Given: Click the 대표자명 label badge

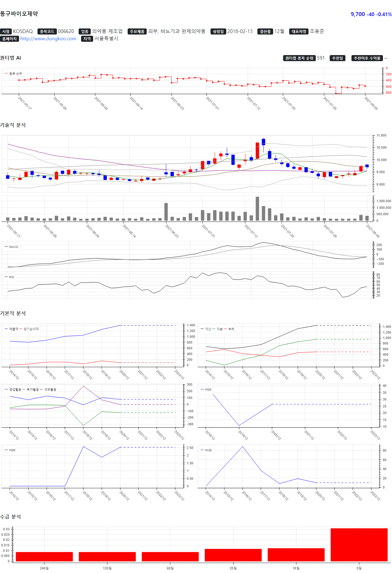Looking at the screenshot, I should point(299,31).
